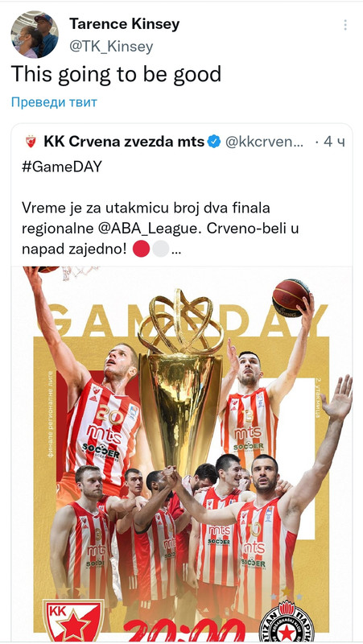Click the This going to be good text
The image size is (363, 644).
[116, 74]
